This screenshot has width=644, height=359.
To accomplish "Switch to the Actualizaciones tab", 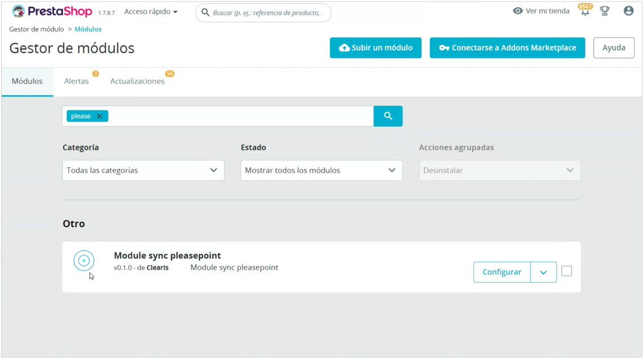I will (x=137, y=81).
